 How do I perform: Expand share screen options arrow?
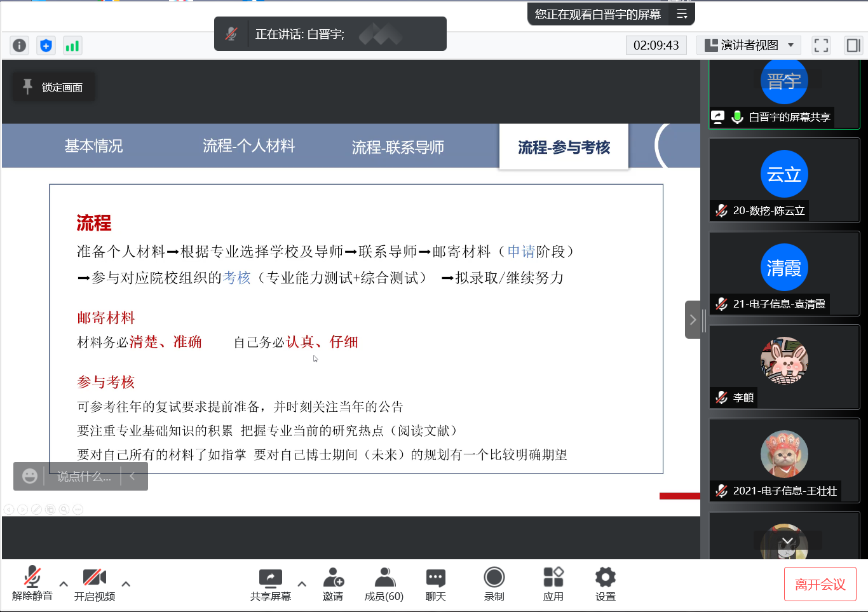(302, 583)
